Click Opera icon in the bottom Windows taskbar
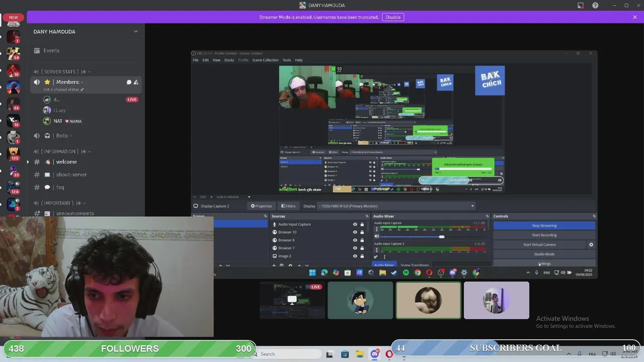The image size is (644, 362). click(x=389, y=354)
